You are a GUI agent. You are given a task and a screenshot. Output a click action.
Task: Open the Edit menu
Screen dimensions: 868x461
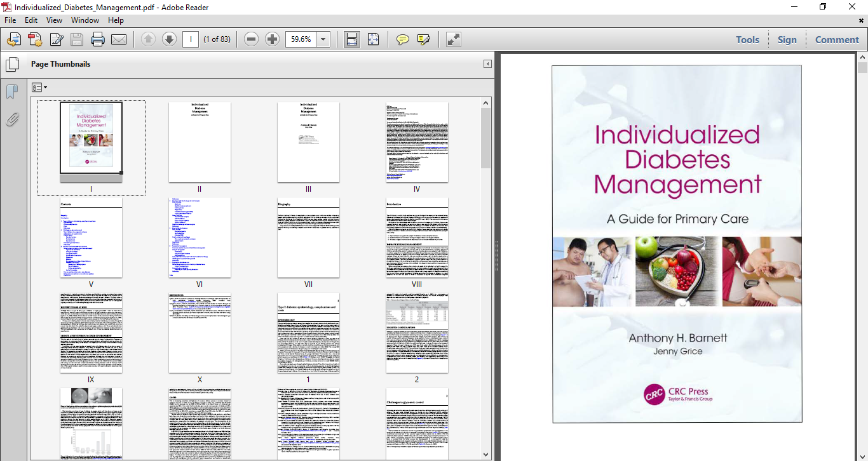point(31,20)
